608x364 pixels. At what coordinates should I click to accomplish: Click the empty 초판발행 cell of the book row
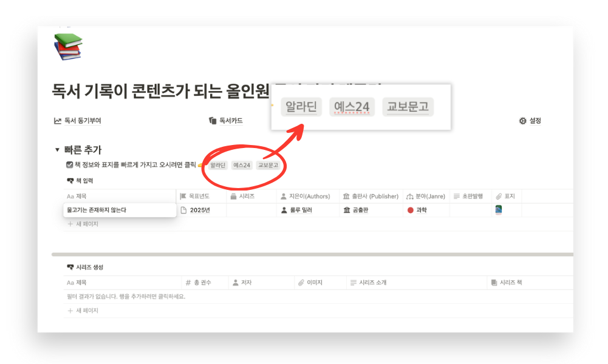point(471,210)
